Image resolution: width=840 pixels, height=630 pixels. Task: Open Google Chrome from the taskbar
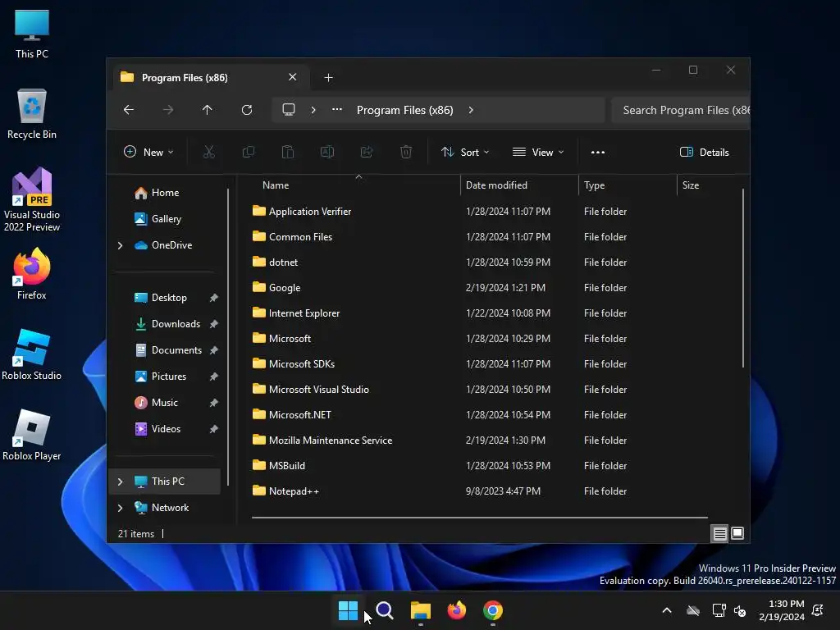tap(493, 610)
